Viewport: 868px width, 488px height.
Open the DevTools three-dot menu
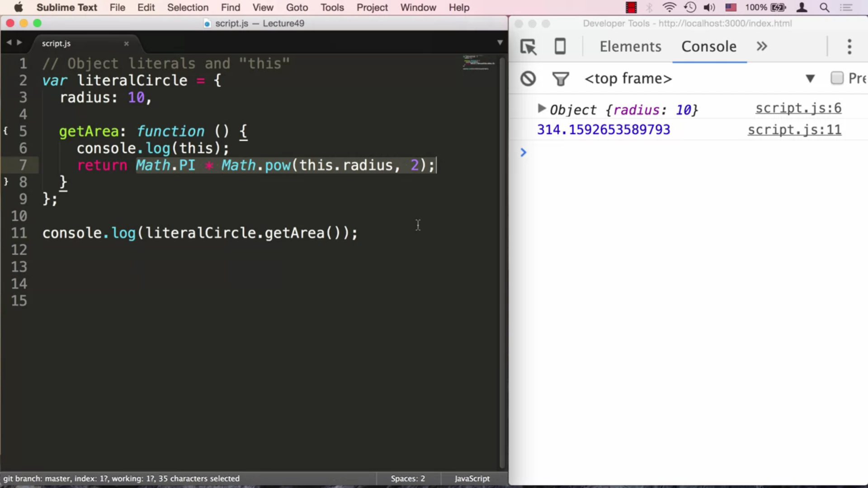pyautogui.click(x=849, y=47)
